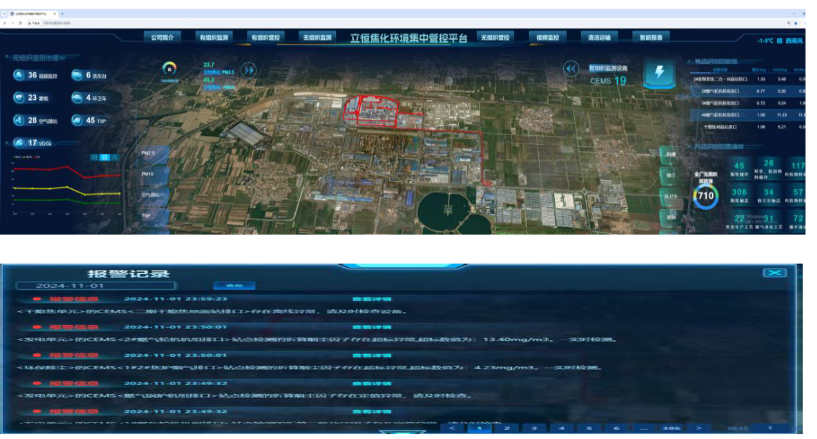Click the 2024-11-01 date field

96,286
